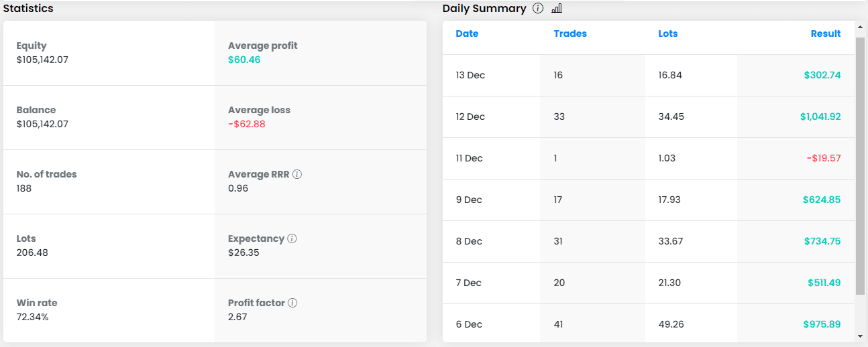Sort by the Trades column header

[570, 33]
